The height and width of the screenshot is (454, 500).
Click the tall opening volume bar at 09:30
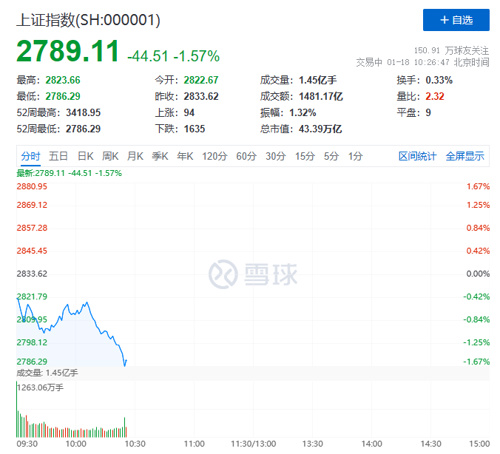[x=17, y=410]
